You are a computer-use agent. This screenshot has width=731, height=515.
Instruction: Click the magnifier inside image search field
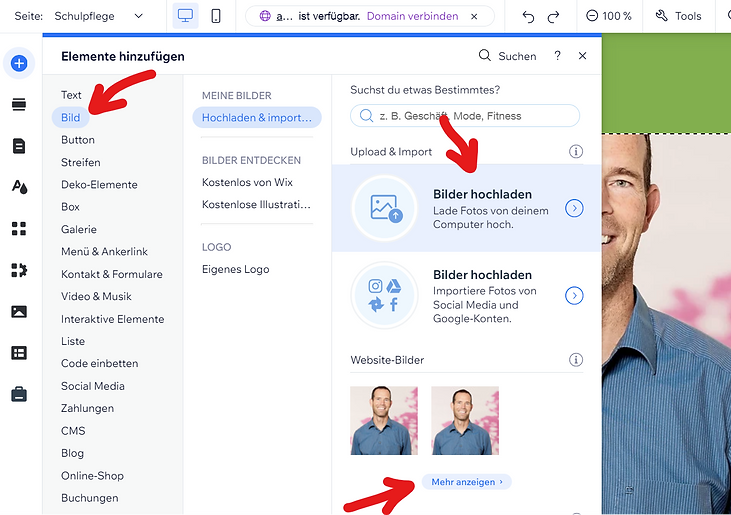tap(366, 116)
